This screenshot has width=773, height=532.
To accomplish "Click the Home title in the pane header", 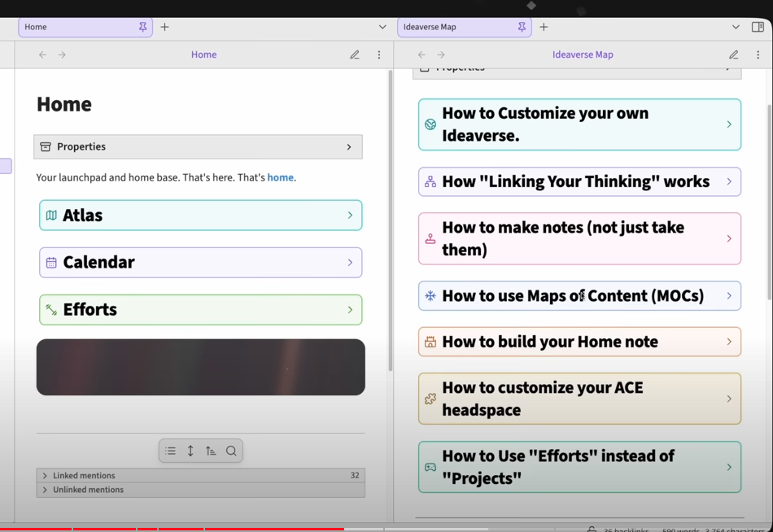I will pyautogui.click(x=203, y=55).
